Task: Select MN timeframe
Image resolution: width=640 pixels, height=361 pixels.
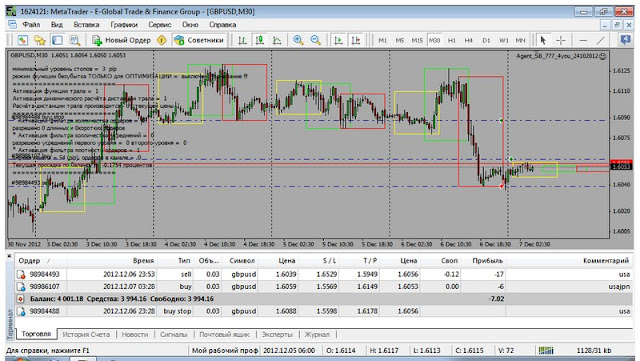Action: coord(520,40)
